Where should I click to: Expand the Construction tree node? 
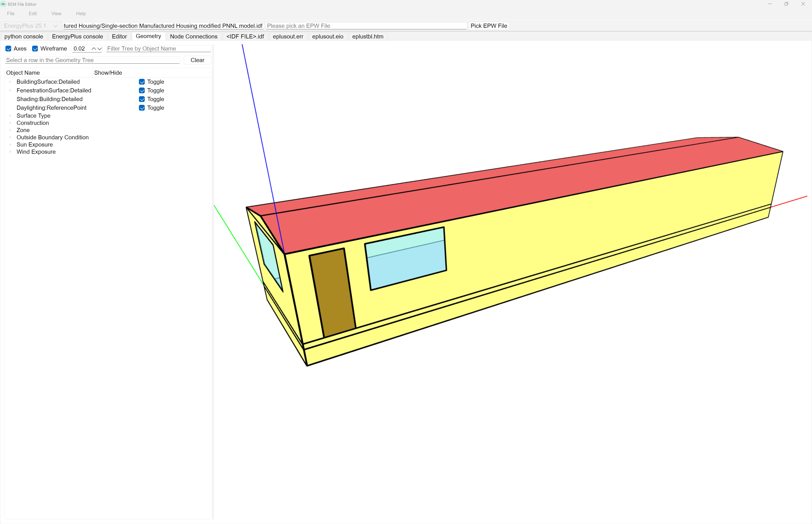(10, 123)
